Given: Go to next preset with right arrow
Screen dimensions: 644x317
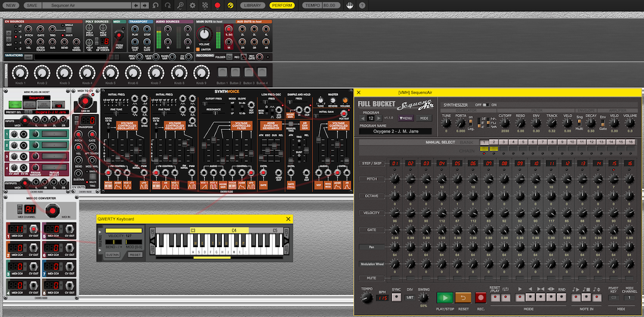Looking at the screenshot, I should [144, 5].
